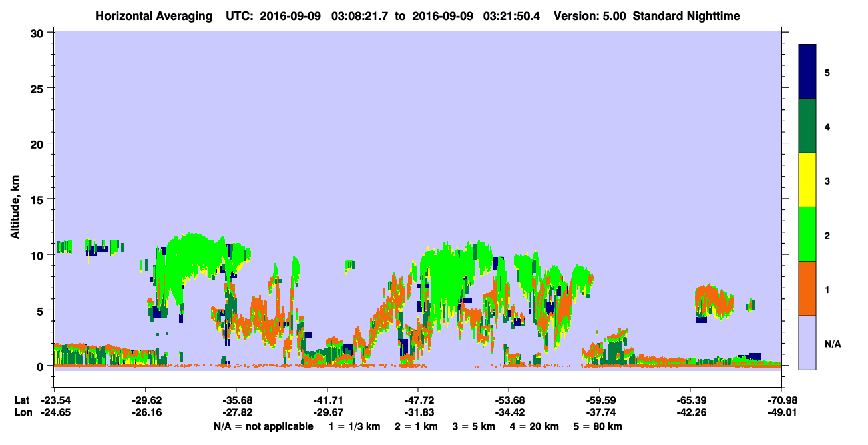The height and width of the screenshot is (445, 868).
Task: Click latitude value -65.39
Action: click(690, 400)
